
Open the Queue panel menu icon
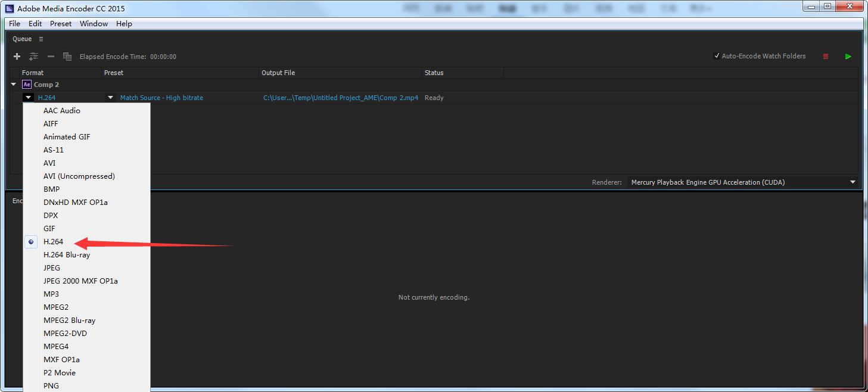(x=41, y=39)
